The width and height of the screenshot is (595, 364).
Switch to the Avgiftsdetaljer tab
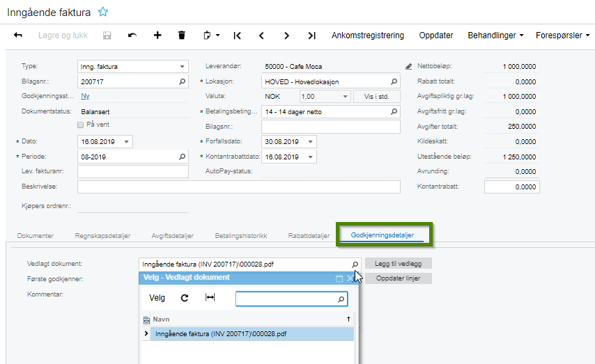click(x=172, y=236)
